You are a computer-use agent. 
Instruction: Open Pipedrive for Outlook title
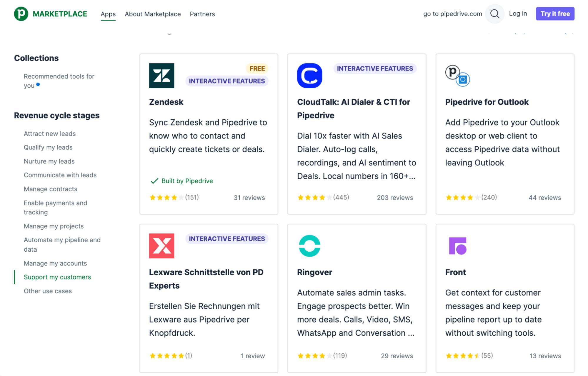point(487,102)
